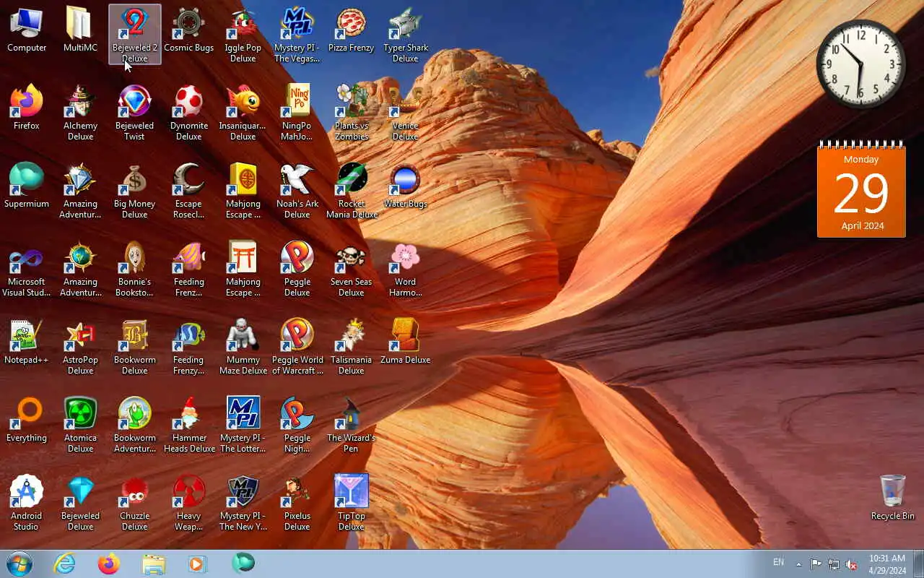Click the calendar gadget showing Monday 29
The height and width of the screenshot is (578, 924).
pyautogui.click(x=861, y=189)
